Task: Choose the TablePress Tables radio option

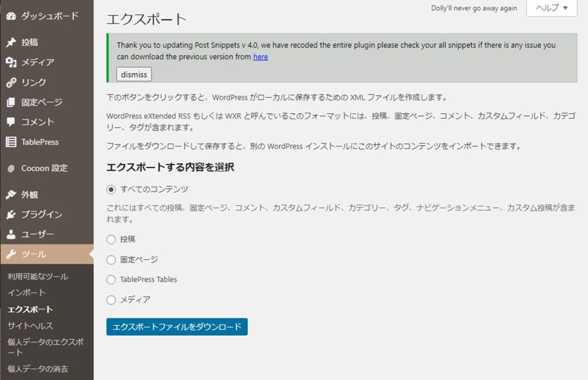Action: (x=111, y=280)
